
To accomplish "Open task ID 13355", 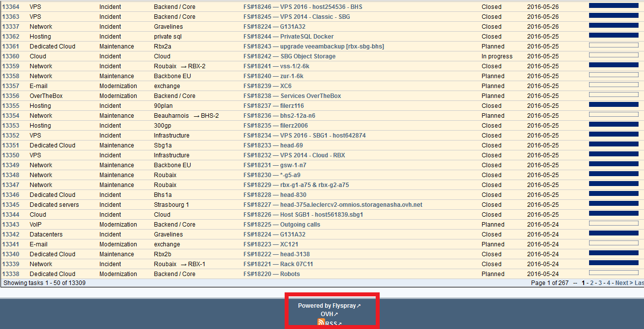I will (11, 106).
